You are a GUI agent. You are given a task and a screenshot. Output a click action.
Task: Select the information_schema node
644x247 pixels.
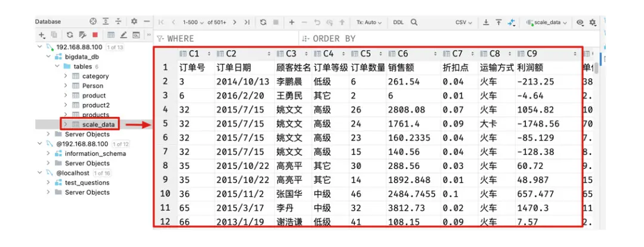click(x=95, y=154)
